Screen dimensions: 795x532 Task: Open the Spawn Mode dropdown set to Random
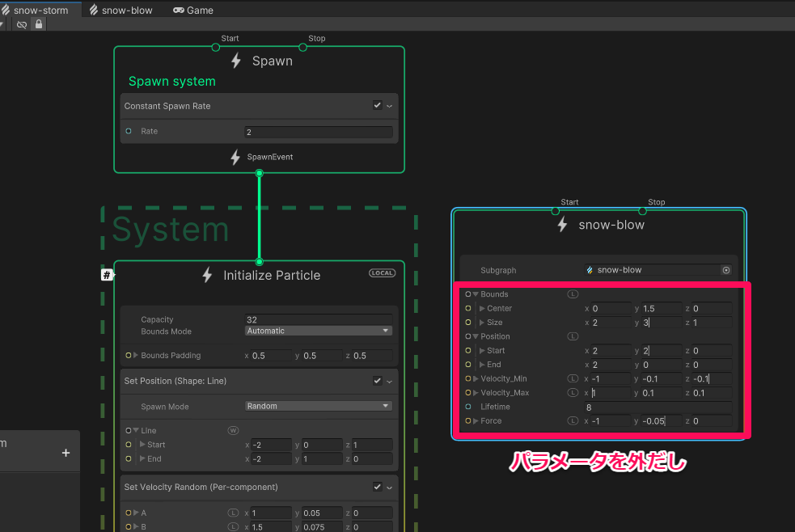click(x=318, y=405)
